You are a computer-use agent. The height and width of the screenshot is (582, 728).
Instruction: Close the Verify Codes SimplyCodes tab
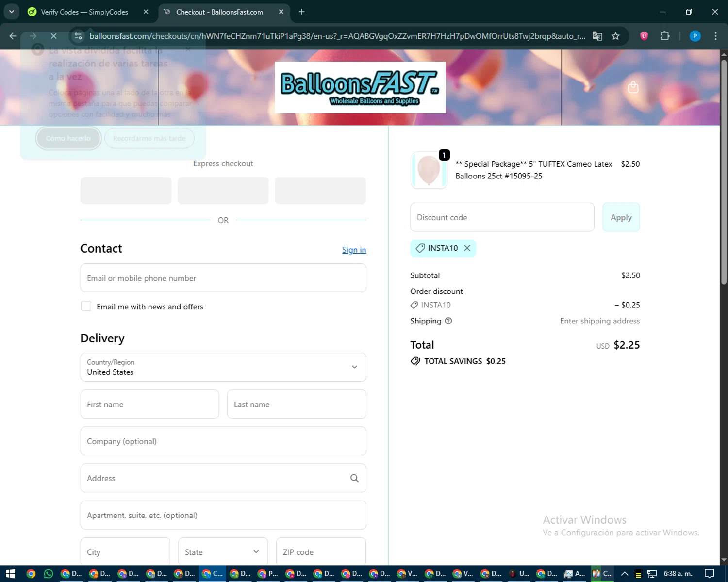coord(146,12)
